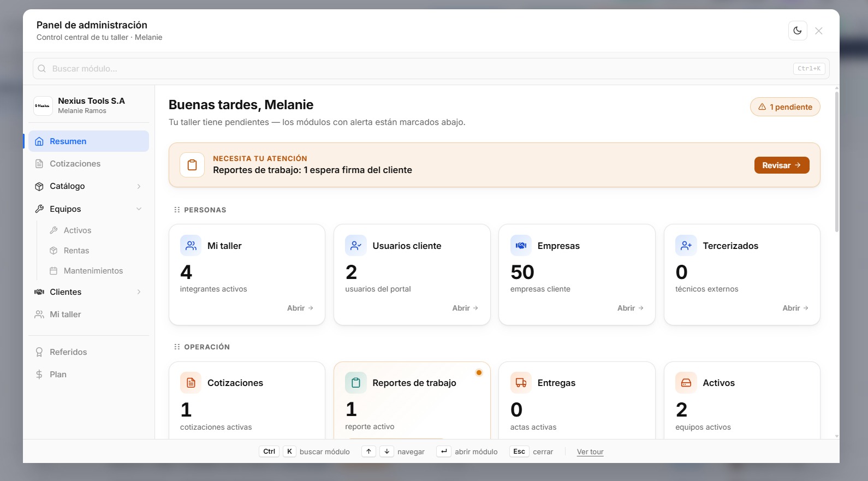Click the Cotizaciones document icon in sidebar

[x=39, y=164]
